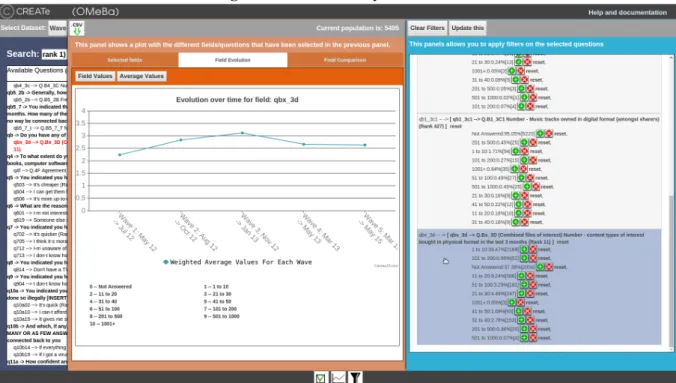676x383 pixels.
Task: Select question 'q503 --> It's cheaper'
Action: point(40,185)
